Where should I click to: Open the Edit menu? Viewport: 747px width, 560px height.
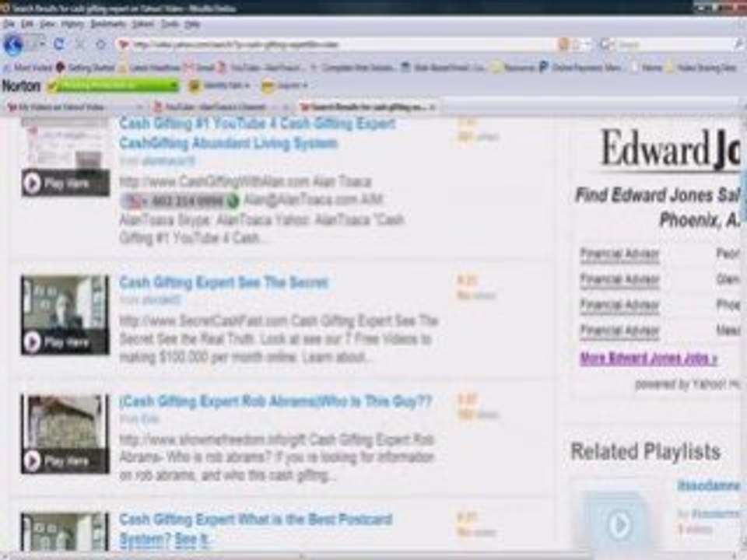click(x=26, y=24)
